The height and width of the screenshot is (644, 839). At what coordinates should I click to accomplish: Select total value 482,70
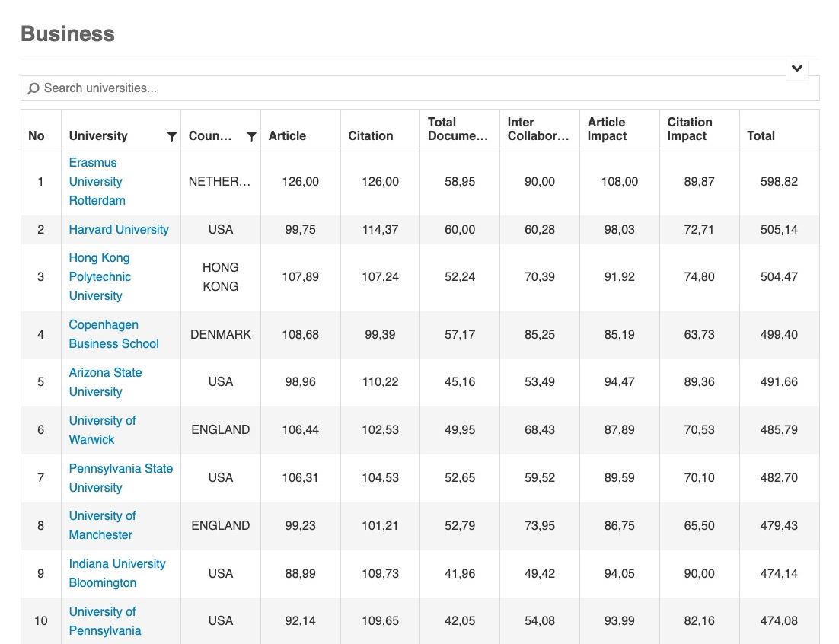coord(779,477)
